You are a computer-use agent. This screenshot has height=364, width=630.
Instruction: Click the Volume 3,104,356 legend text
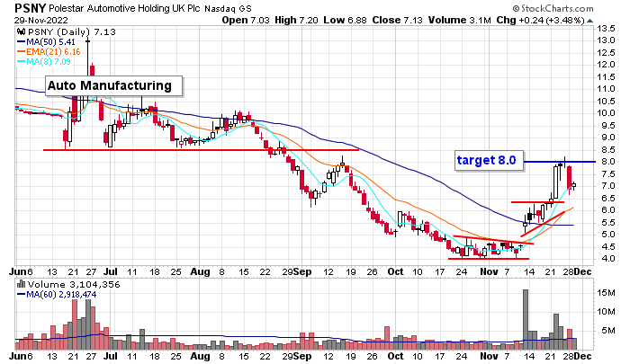click(74, 285)
